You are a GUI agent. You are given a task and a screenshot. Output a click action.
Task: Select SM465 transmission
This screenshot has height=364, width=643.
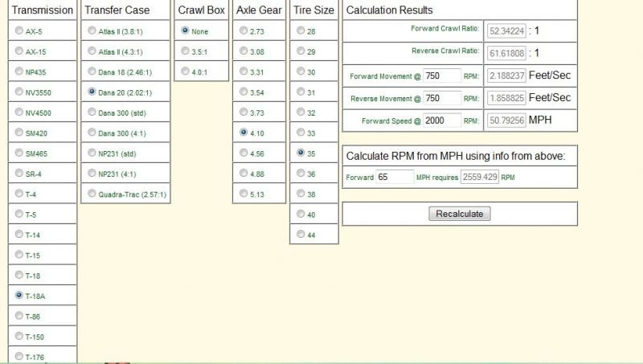click(19, 153)
